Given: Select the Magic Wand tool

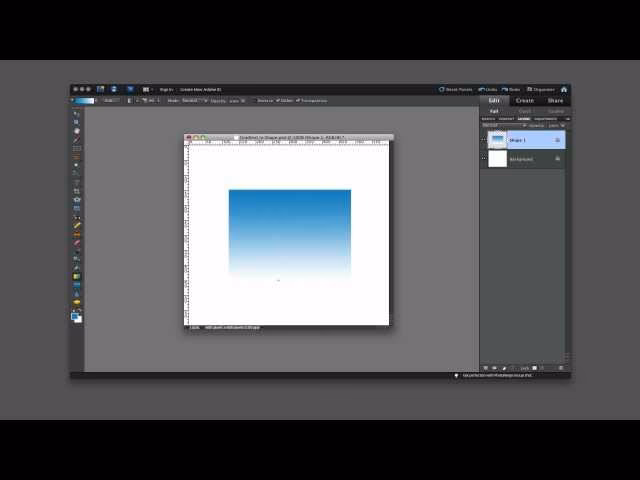Looking at the screenshot, I should click(76, 165).
